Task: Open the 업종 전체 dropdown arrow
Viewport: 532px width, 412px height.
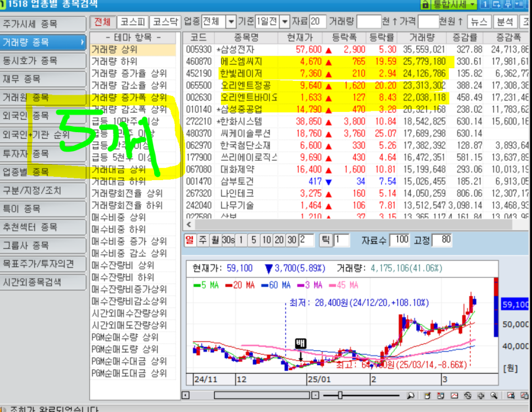Action: tap(231, 22)
